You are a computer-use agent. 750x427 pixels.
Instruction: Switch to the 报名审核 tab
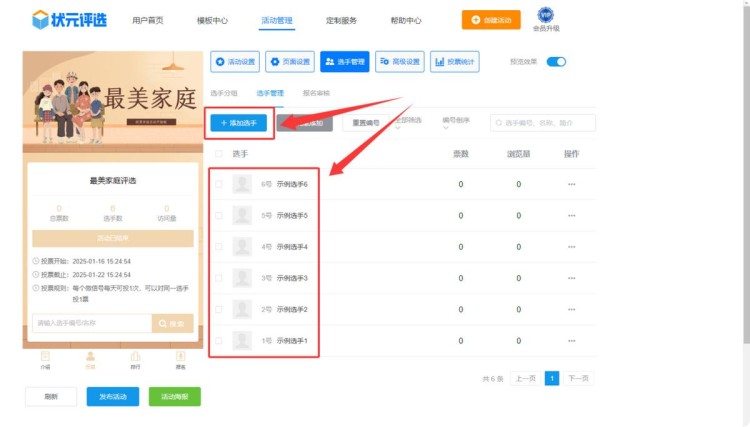(316, 93)
